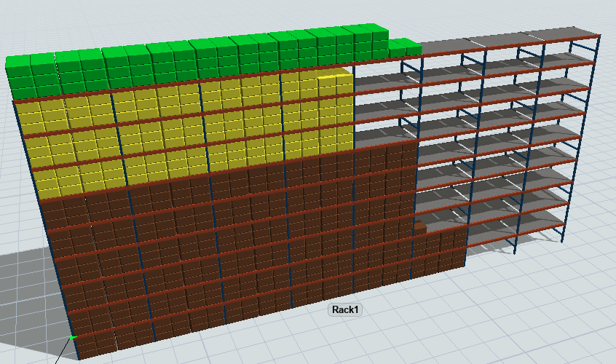Click the black line below the rack corner

[x=60, y=359]
